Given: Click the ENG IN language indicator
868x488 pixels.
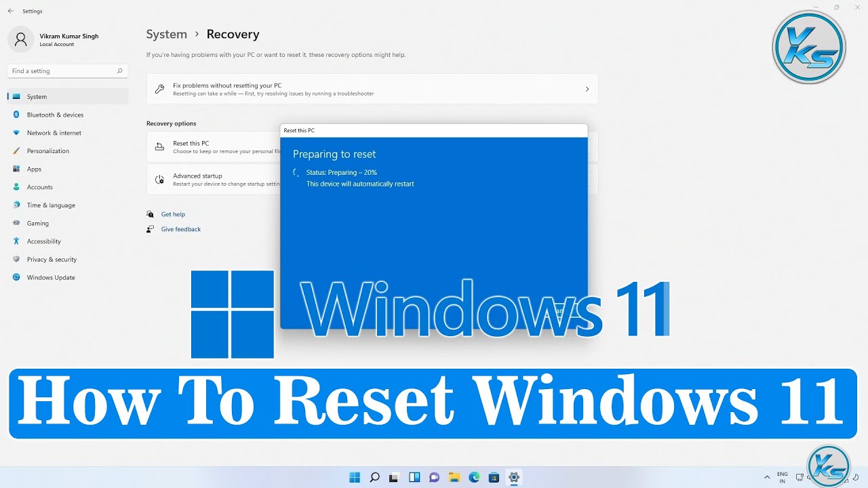Looking at the screenshot, I should pyautogui.click(x=783, y=477).
